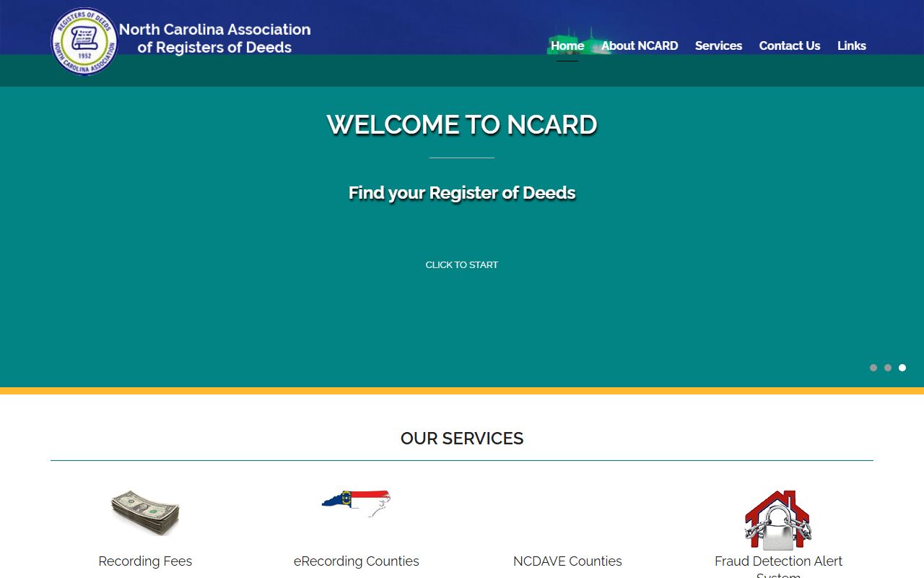This screenshot has height=578, width=924.
Task: Click the Find your Register of Deeds heading
Action: tap(462, 193)
